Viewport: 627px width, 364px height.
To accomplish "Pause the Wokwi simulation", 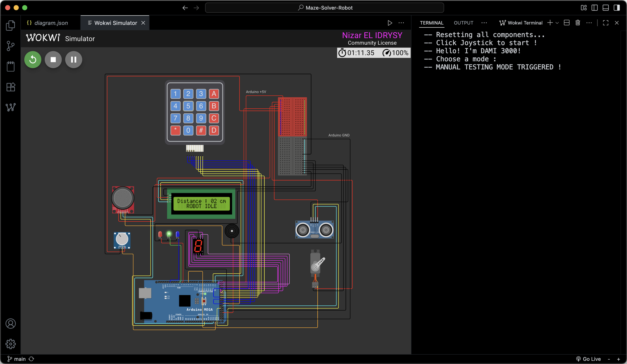I will pos(74,60).
